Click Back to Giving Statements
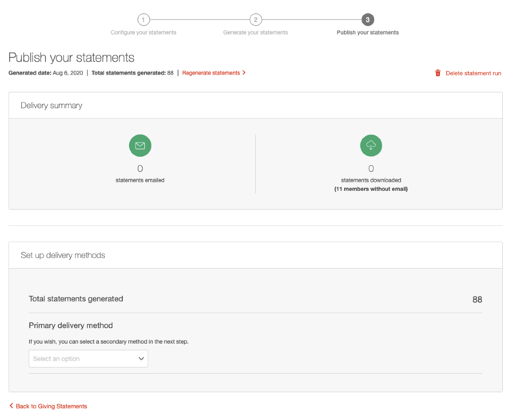The image size is (512, 420). pyautogui.click(x=51, y=406)
